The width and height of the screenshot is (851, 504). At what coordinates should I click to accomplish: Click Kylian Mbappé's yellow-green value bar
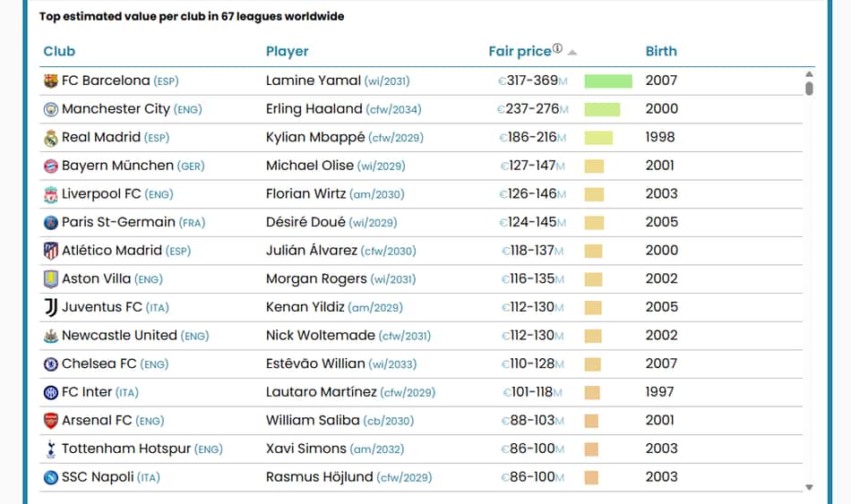click(x=598, y=138)
